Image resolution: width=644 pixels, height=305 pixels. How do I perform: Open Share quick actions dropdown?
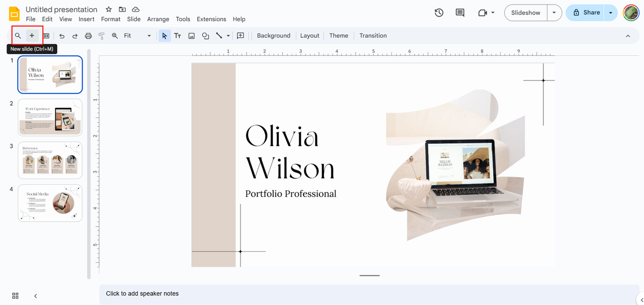(611, 13)
